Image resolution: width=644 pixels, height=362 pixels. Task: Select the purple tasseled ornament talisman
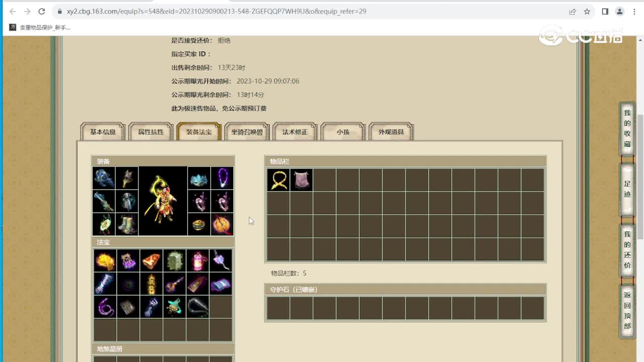pyautogui.click(x=128, y=260)
